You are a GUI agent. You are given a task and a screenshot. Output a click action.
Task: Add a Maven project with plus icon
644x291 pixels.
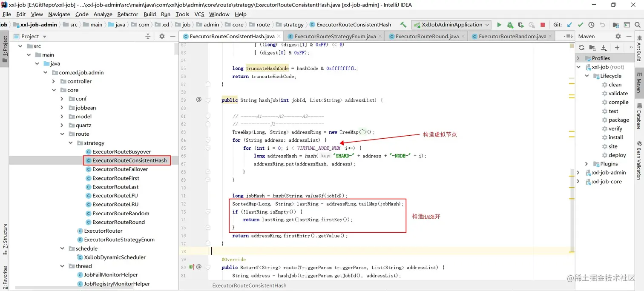pos(617,48)
